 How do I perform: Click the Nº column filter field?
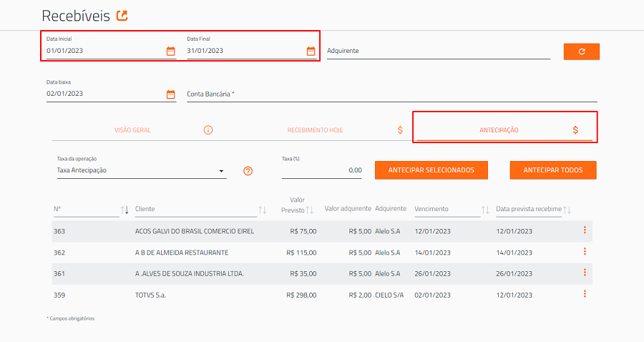(x=87, y=210)
